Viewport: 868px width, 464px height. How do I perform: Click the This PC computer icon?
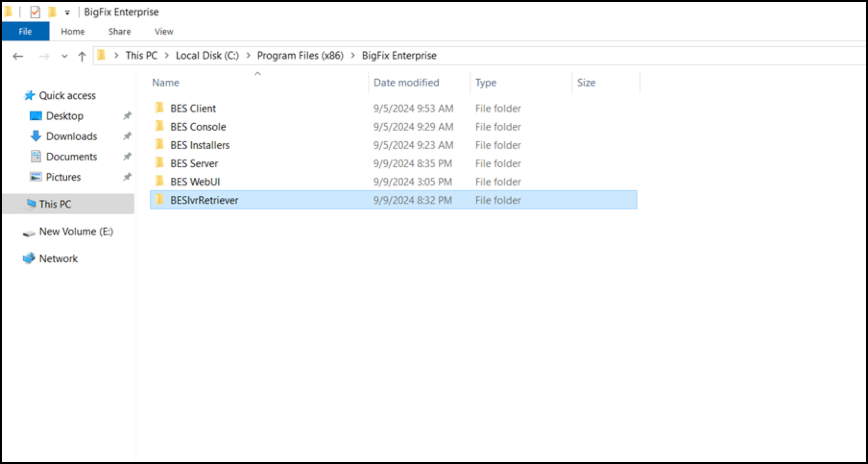pyautogui.click(x=31, y=204)
